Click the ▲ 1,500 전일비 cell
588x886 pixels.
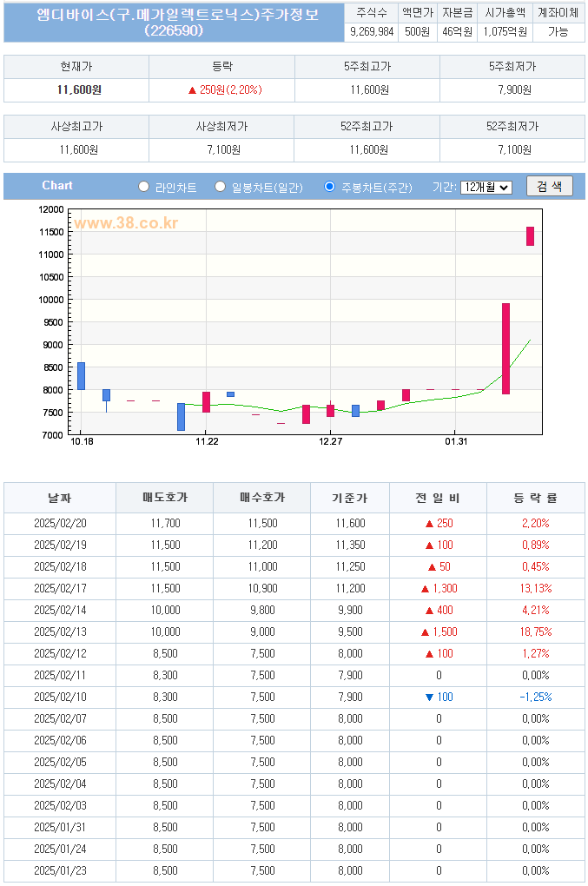tap(439, 631)
